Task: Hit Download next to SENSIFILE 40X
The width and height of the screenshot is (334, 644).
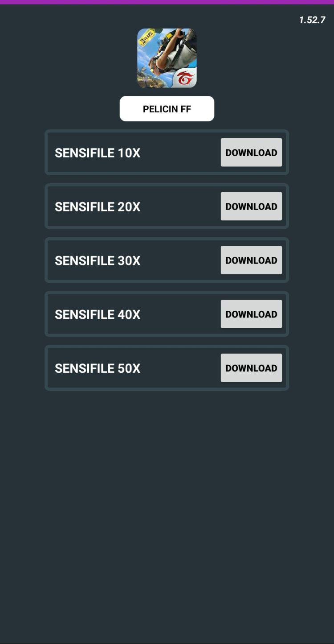Action: [x=251, y=314]
